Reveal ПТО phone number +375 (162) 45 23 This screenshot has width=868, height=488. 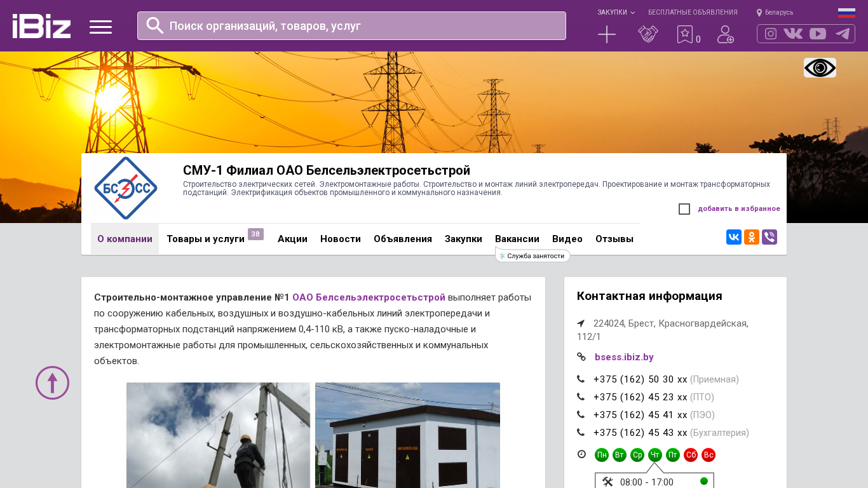click(641, 397)
